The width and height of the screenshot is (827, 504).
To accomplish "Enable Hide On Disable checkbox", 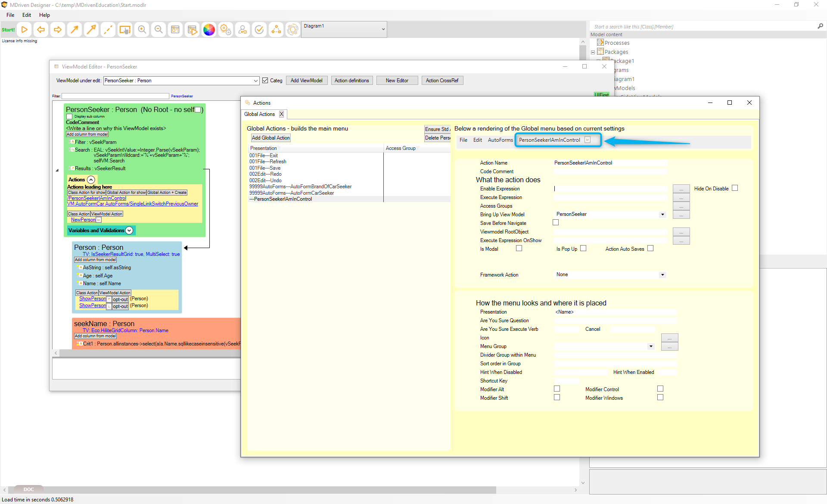I will pos(735,188).
